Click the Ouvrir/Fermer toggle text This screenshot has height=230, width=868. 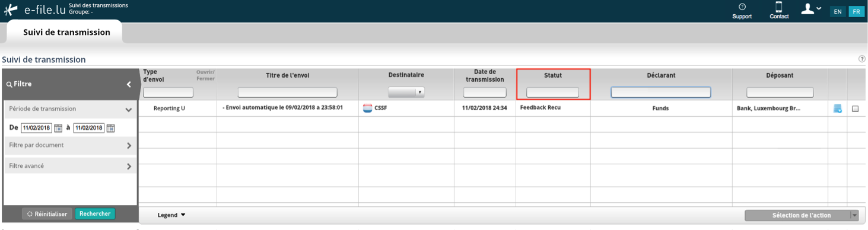point(205,75)
